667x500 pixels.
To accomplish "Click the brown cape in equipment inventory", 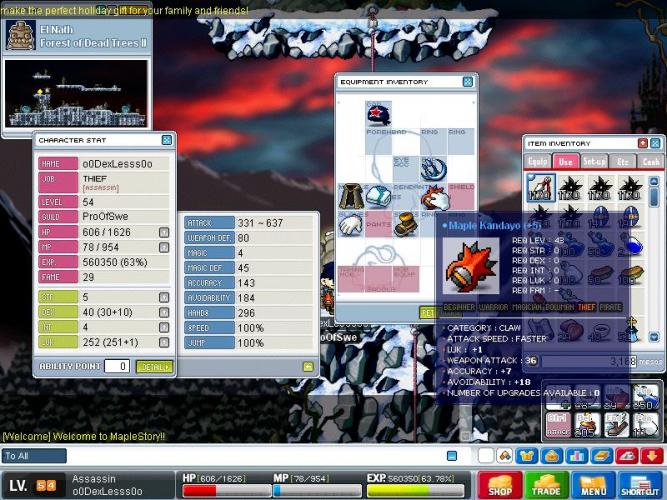I will (351, 196).
